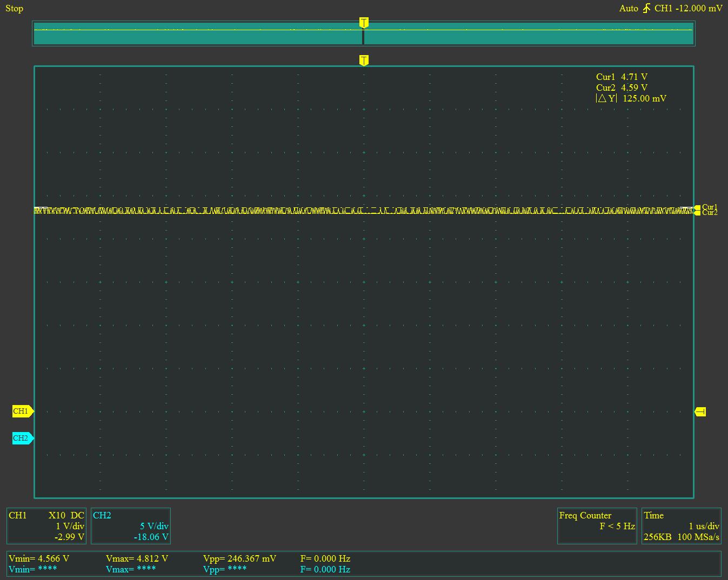Toggle the CH1 DC coupling setting

(x=77, y=516)
